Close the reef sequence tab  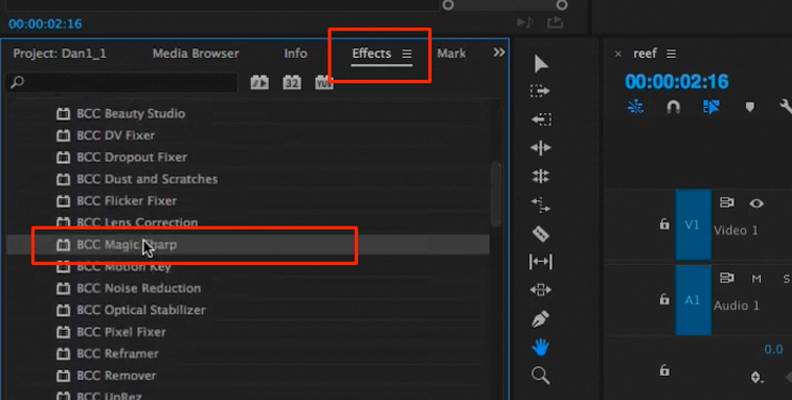click(x=618, y=54)
